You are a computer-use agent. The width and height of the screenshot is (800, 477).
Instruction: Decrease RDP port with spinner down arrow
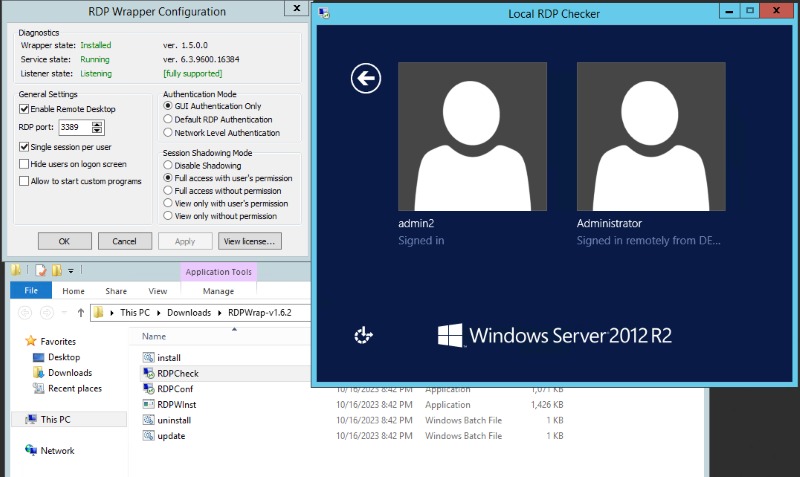[x=97, y=131]
